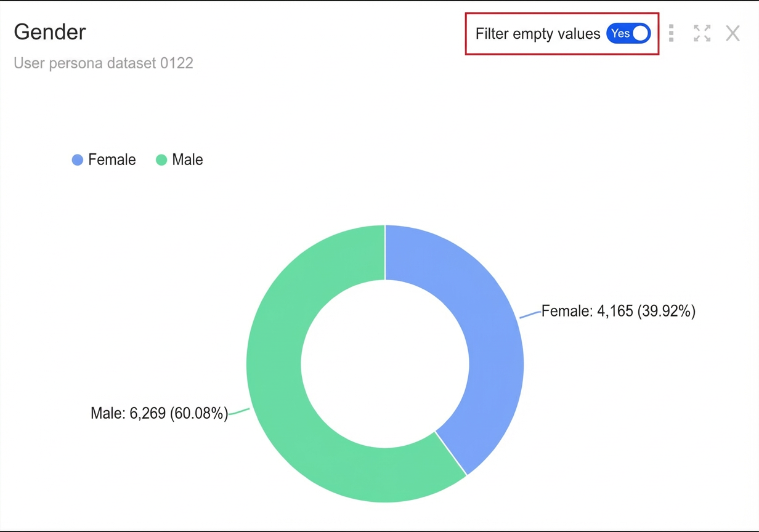The image size is (759, 532).
Task: Toggle off Filter empty values switch
Action: click(628, 33)
